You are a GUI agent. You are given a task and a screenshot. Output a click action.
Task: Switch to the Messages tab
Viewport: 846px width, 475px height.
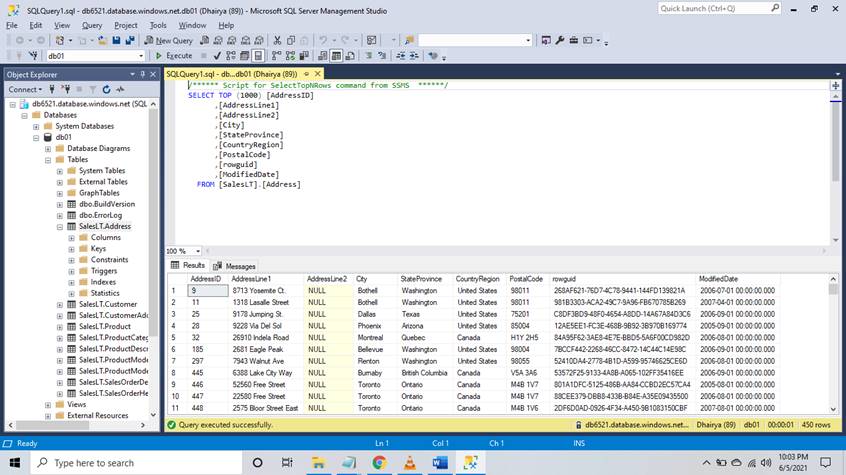click(x=234, y=266)
